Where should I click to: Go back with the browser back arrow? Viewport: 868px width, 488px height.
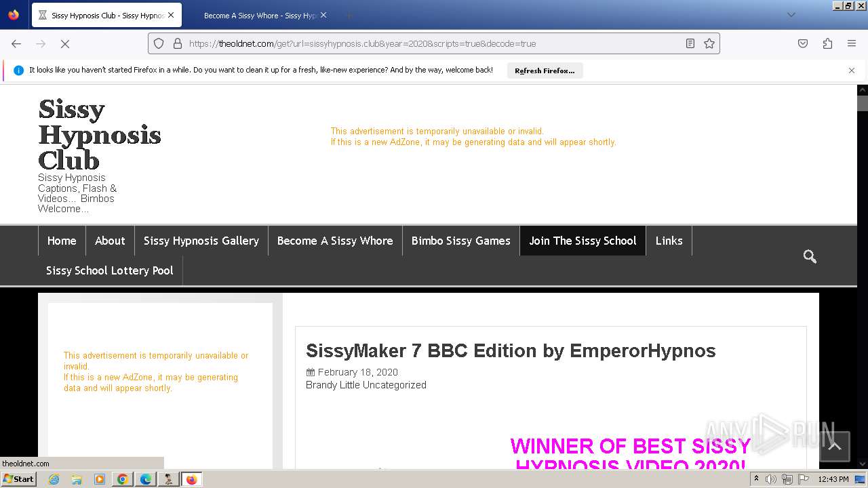click(16, 43)
